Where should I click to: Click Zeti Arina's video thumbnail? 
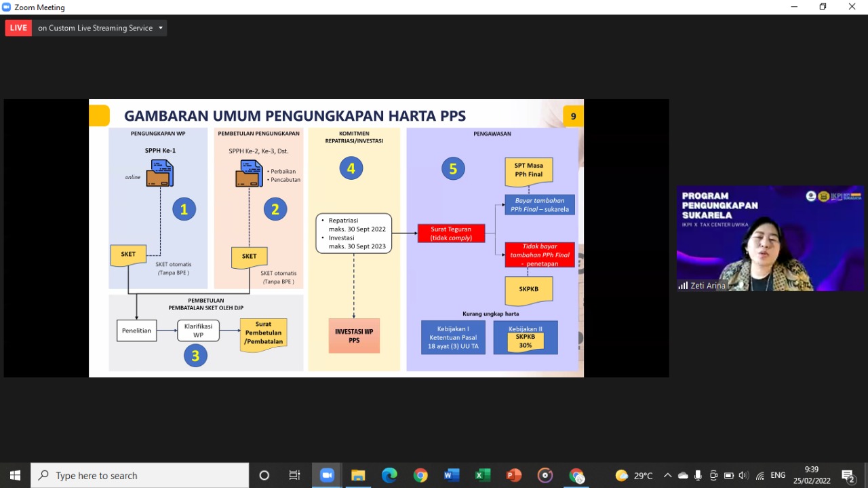(x=770, y=238)
